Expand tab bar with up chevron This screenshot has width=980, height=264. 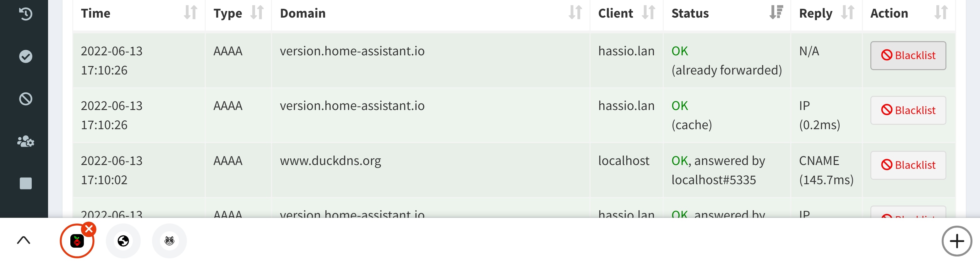[x=24, y=240]
